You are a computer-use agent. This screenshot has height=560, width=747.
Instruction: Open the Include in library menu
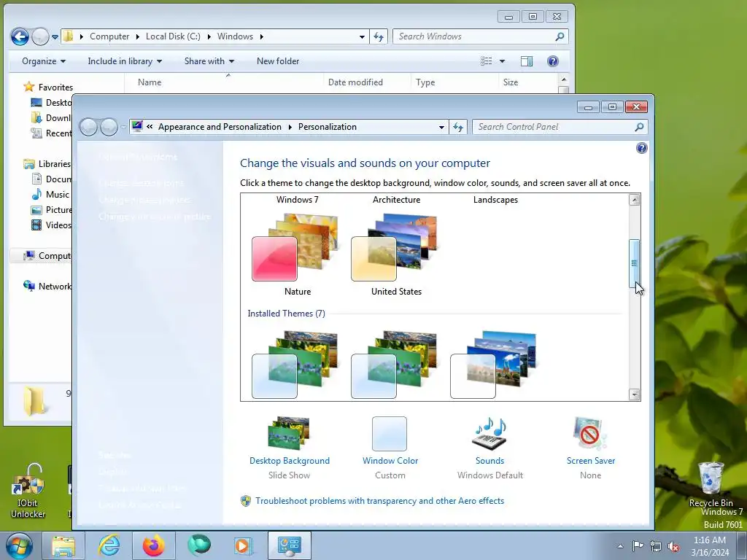coord(125,61)
